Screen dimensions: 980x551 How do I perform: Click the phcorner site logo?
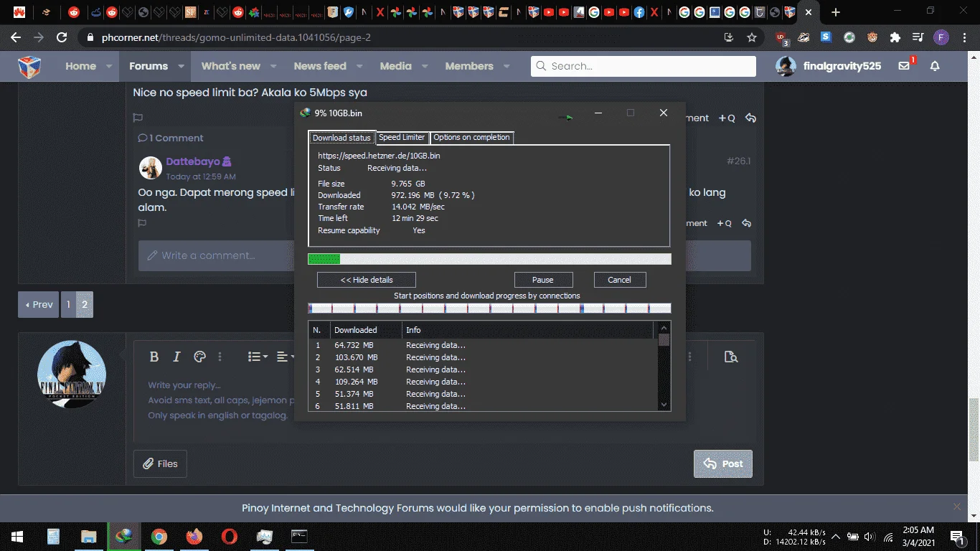[x=29, y=66]
